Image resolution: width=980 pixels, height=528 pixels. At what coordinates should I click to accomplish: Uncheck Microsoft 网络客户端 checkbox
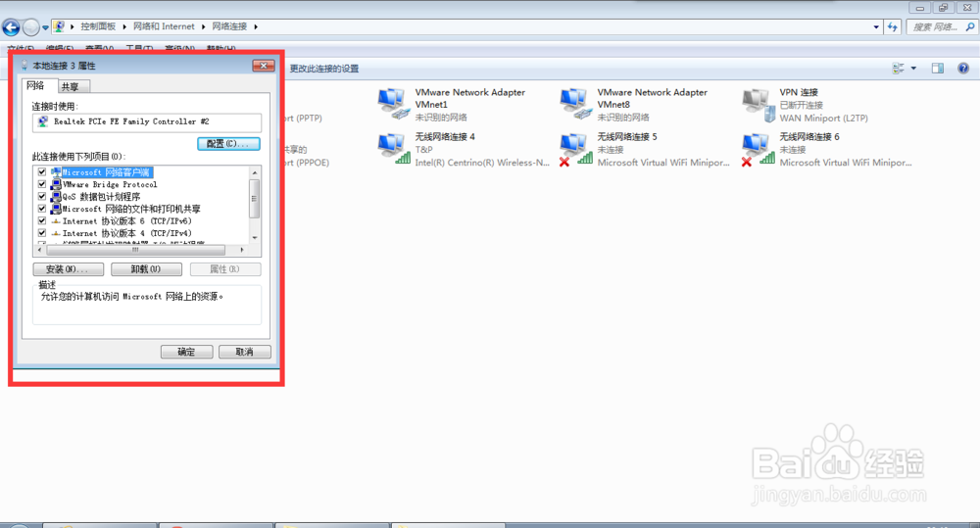click(42, 171)
